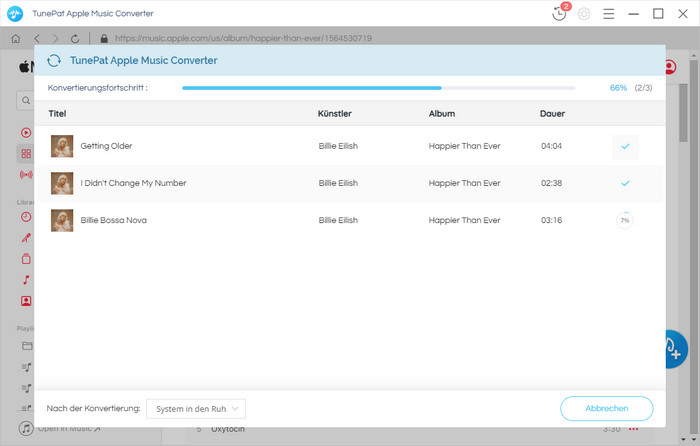The width and height of the screenshot is (700, 446).
Task: Click the conversion progress bar
Action: [x=379, y=88]
